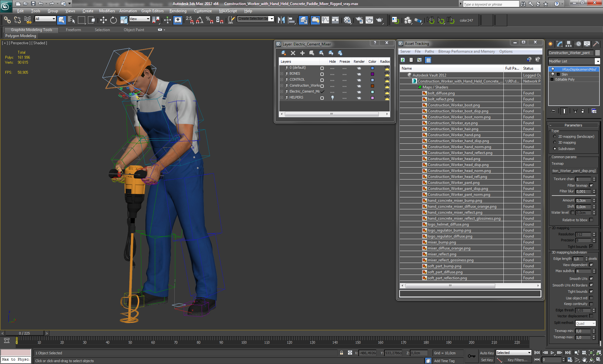Click Refresh icon in Asset Tracking
This screenshot has height=364, width=603.
403,60
